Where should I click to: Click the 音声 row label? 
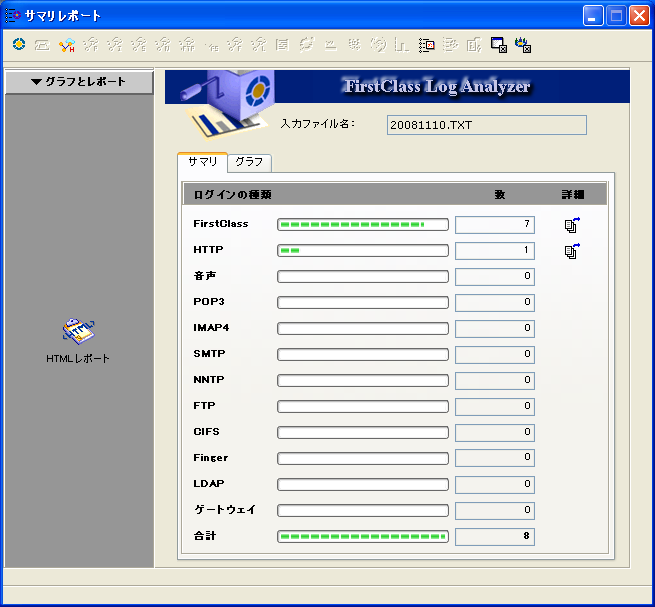(205, 276)
